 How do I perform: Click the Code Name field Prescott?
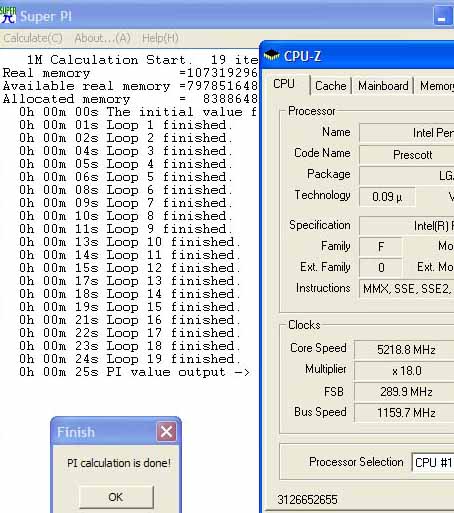click(x=407, y=155)
